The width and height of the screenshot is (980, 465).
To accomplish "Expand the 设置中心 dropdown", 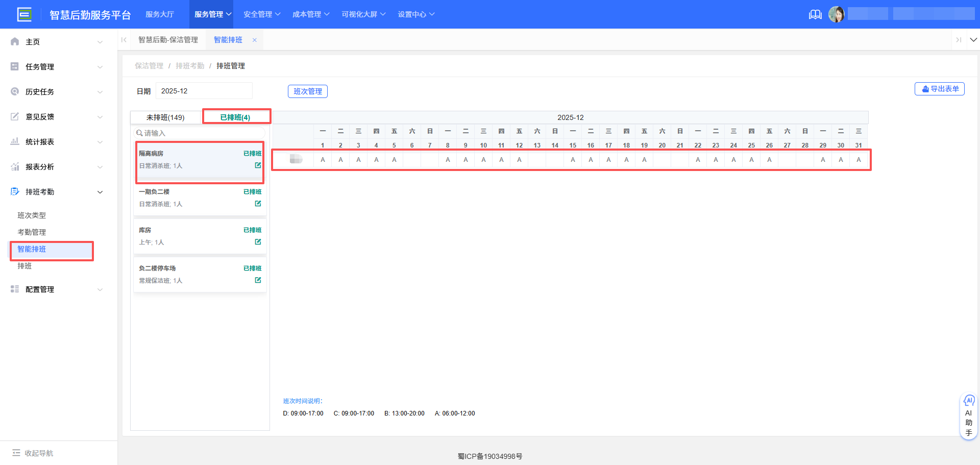I will coord(416,14).
